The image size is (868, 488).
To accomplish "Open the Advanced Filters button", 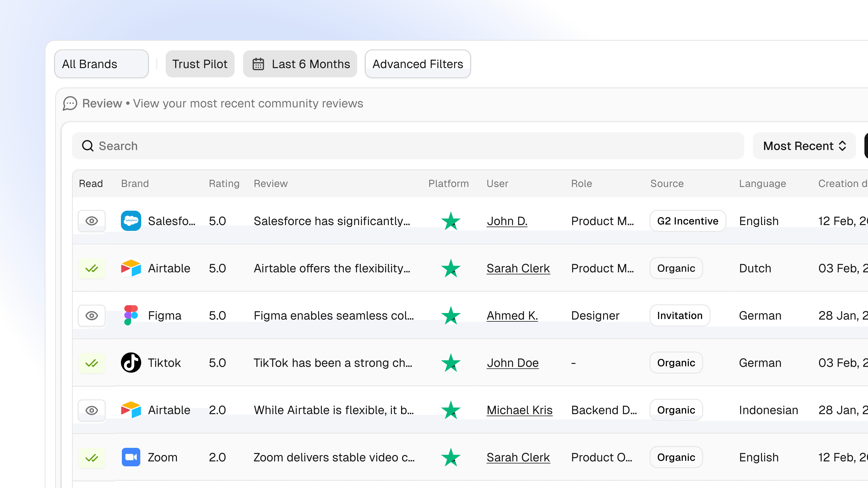I will 418,64.
